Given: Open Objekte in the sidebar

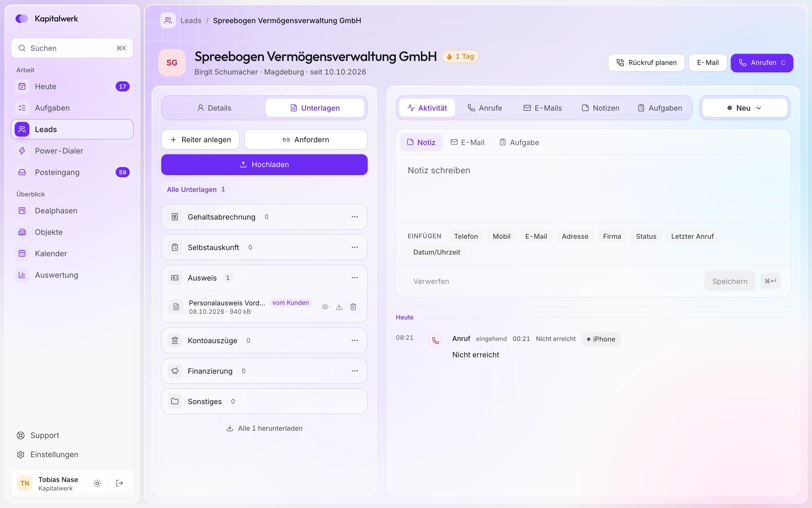Looking at the screenshot, I should pyautogui.click(x=72, y=232).
